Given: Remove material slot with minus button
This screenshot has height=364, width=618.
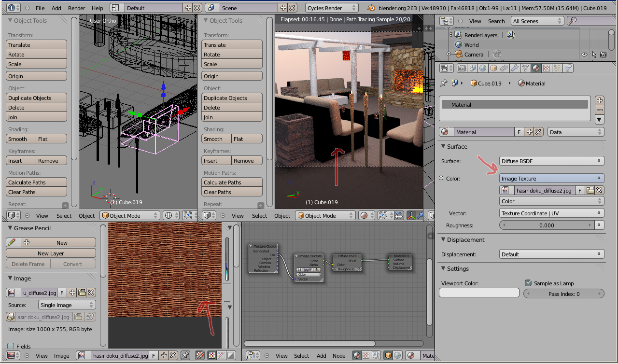Looking at the screenshot, I should [600, 110].
